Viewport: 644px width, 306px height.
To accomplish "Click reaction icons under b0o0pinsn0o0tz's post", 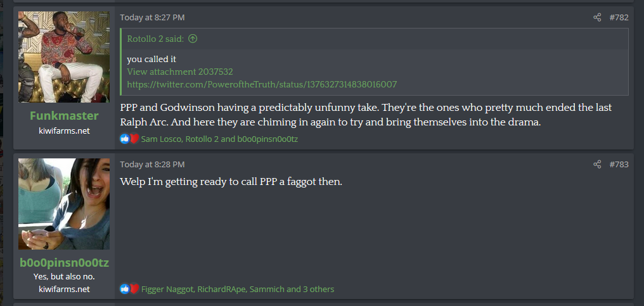I will pyautogui.click(x=129, y=289).
